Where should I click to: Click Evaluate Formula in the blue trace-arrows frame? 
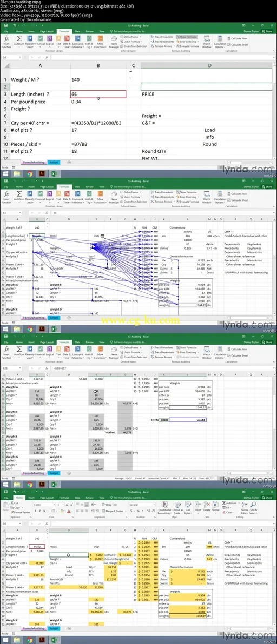[187, 202]
